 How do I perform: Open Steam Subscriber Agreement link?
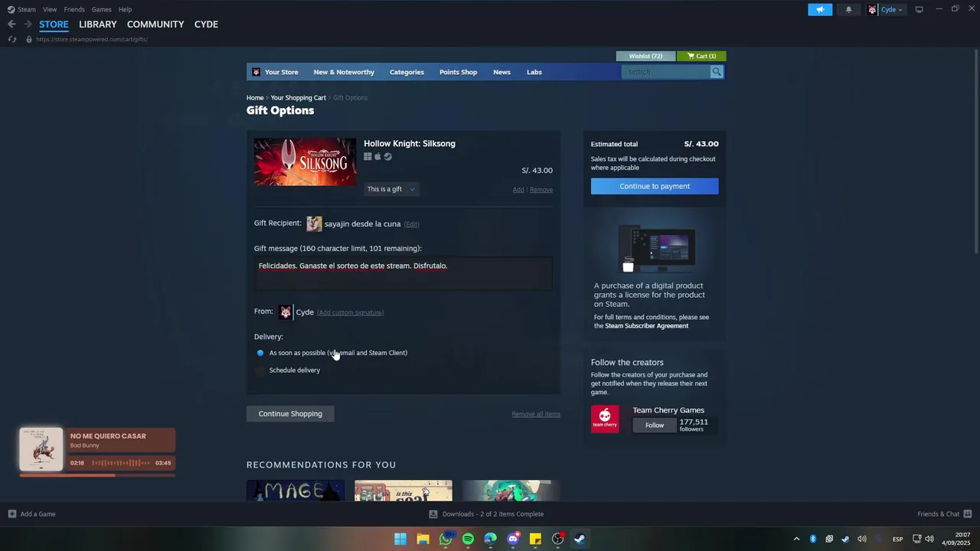coord(647,326)
